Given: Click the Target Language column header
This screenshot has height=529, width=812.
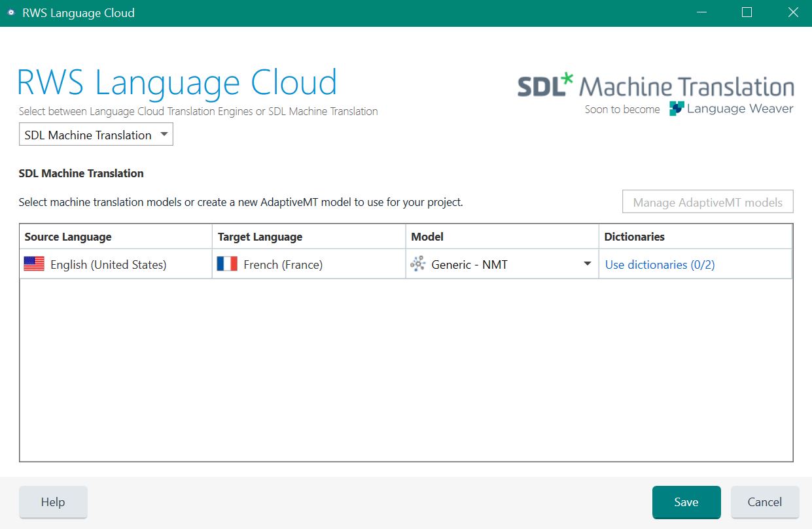Looking at the screenshot, I should point(309,237).
